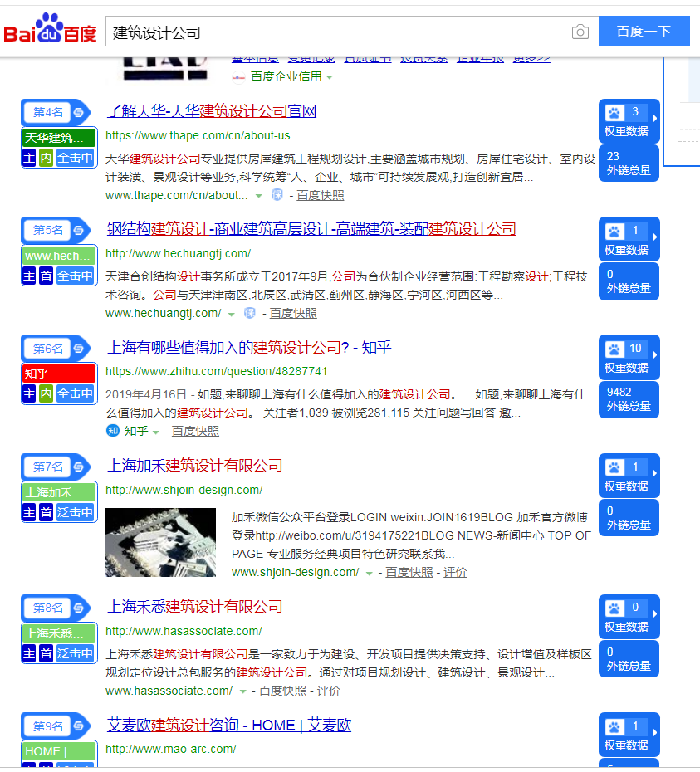Open 百度快照 for the thape.com result

pyautogui.click(x=321, y=195)
